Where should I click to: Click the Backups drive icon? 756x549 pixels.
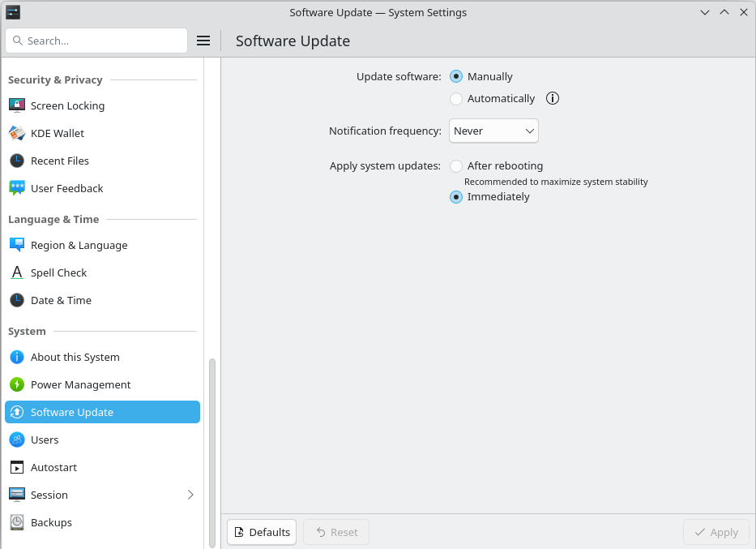[17, 522]
